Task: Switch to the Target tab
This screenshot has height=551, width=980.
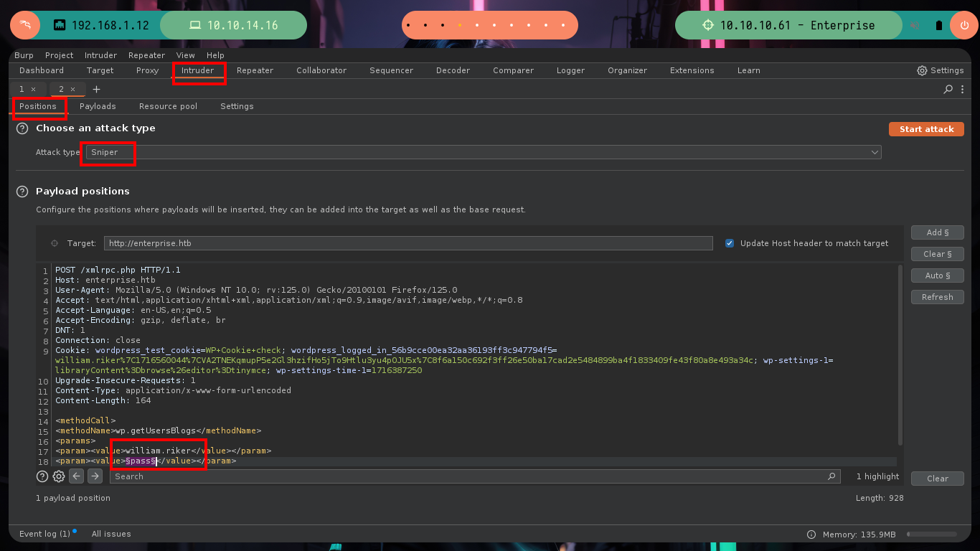Action: (100, 70)
